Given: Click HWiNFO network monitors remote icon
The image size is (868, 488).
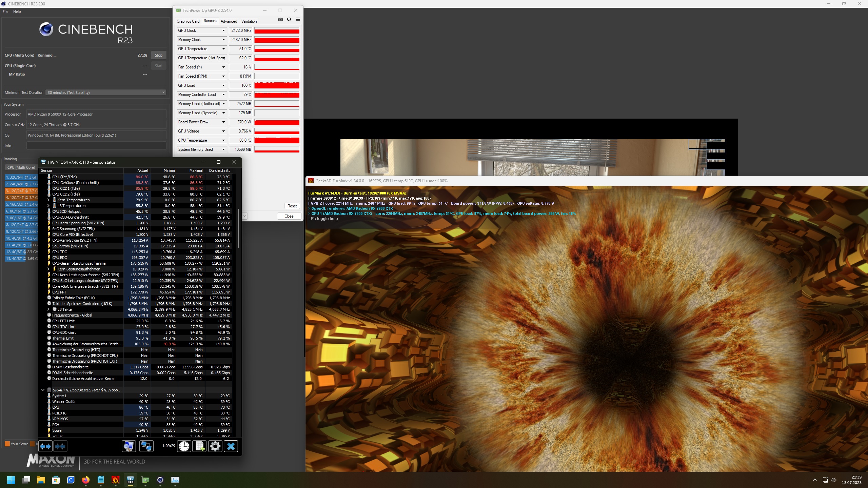Looking at the screenshot, I should 146,446.
